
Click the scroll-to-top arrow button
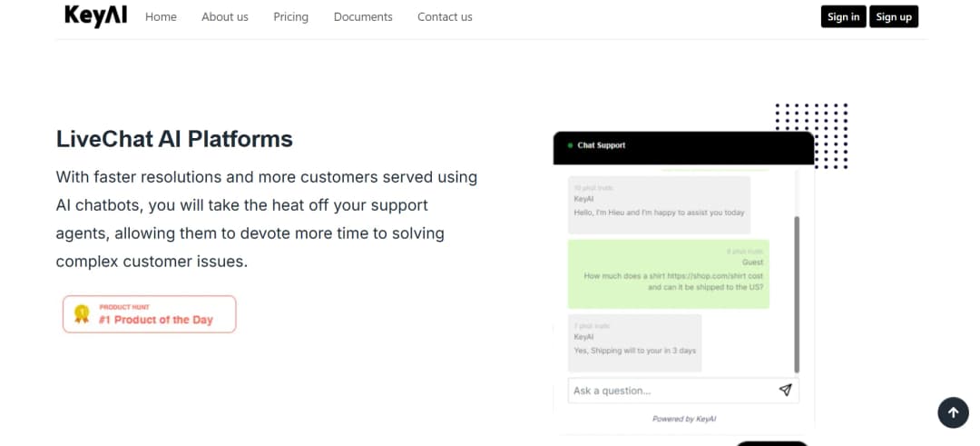tap(953, 412)
